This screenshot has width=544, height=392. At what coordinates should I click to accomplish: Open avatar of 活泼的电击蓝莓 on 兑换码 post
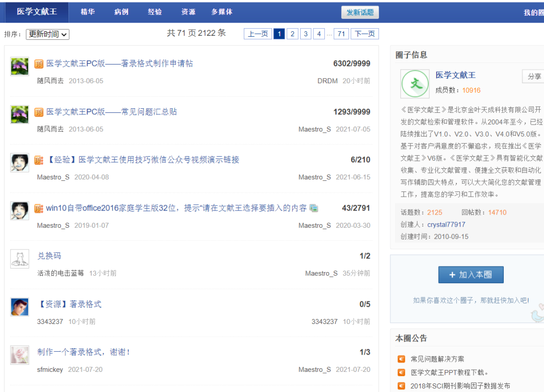click(20, 259)
